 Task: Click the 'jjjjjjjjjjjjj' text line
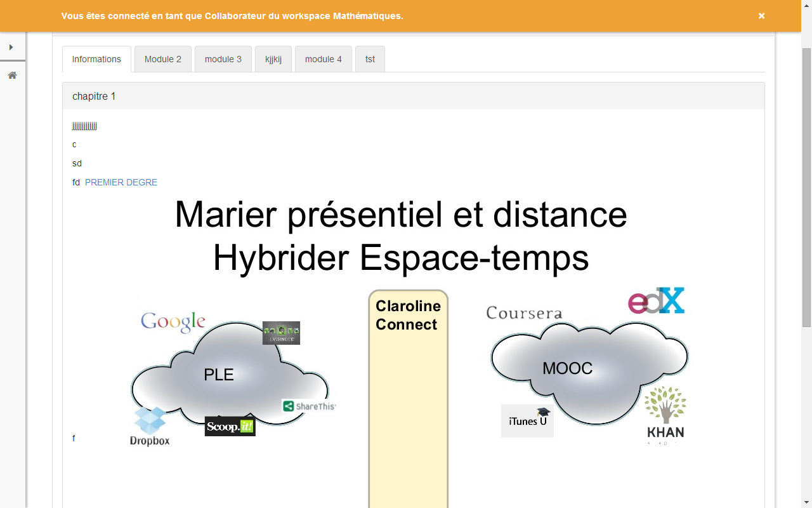pos(84,126)
